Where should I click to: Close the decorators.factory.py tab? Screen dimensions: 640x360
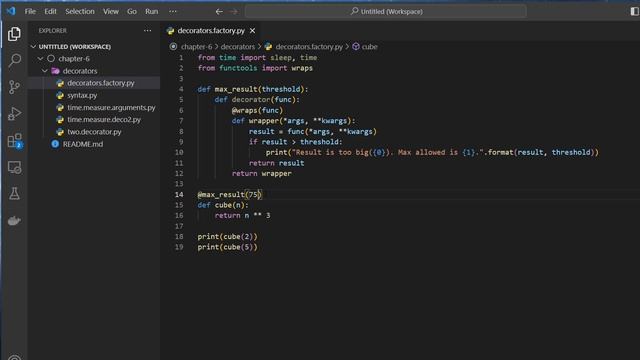[253, 31]
